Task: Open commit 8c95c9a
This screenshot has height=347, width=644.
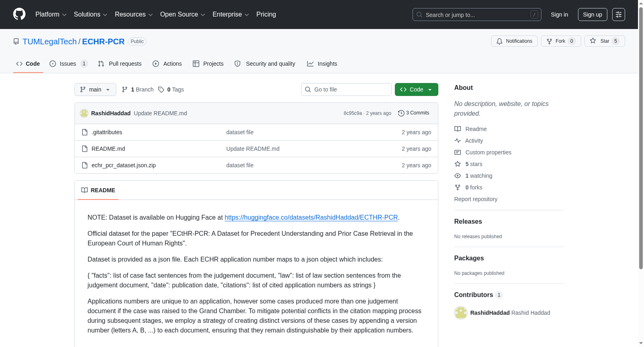Action: (353, 113)
